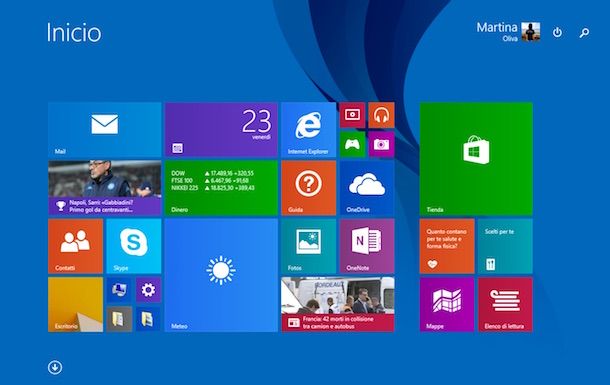This screenshot has width=610, height=385.
Task: Open the Scelti per te food tile
Action: click(505, 246)
